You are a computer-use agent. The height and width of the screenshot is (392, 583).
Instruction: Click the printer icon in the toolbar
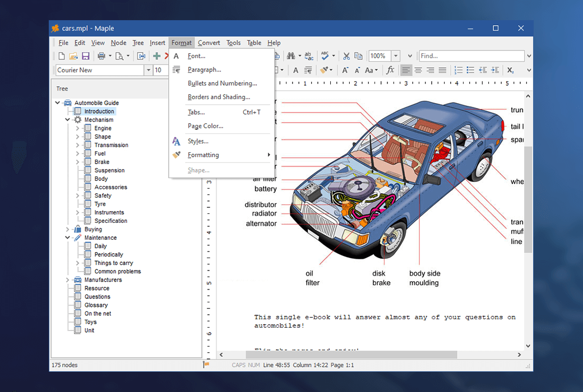[101, 56]
